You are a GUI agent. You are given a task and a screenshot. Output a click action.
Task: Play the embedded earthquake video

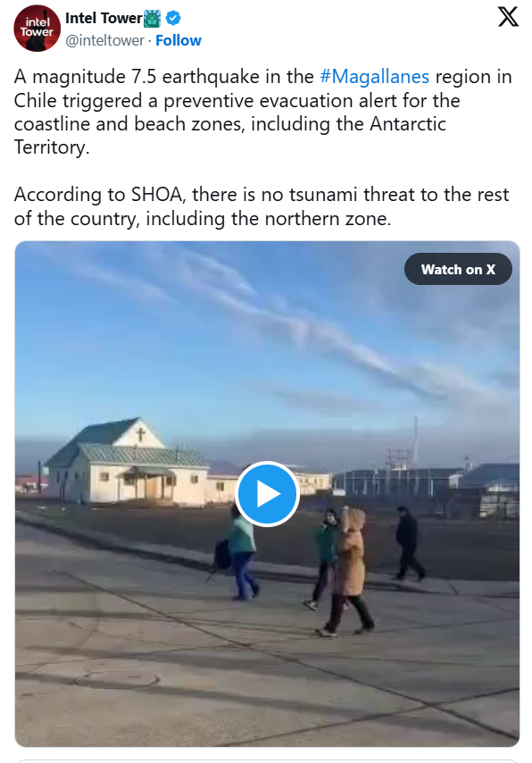[267, 494]
